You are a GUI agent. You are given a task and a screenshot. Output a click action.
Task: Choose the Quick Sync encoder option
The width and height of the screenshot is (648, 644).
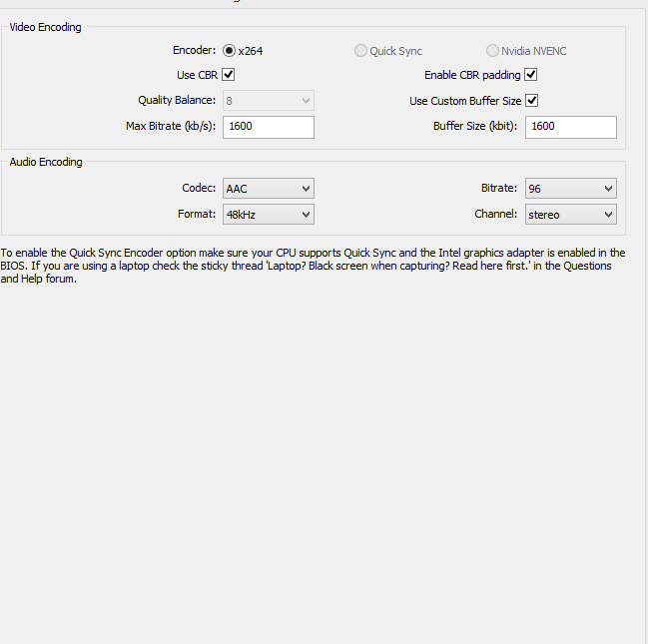click(360, 51)
